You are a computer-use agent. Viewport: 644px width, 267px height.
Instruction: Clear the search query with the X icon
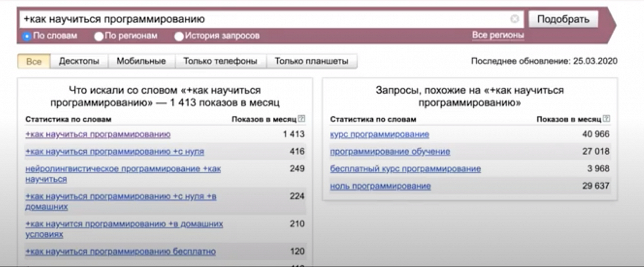coord(515,19)
